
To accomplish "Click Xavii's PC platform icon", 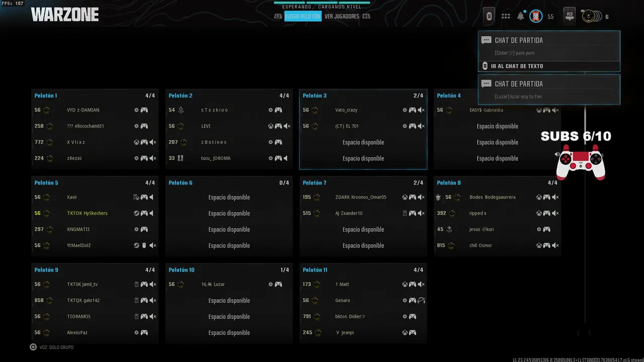I will (136, 197).
